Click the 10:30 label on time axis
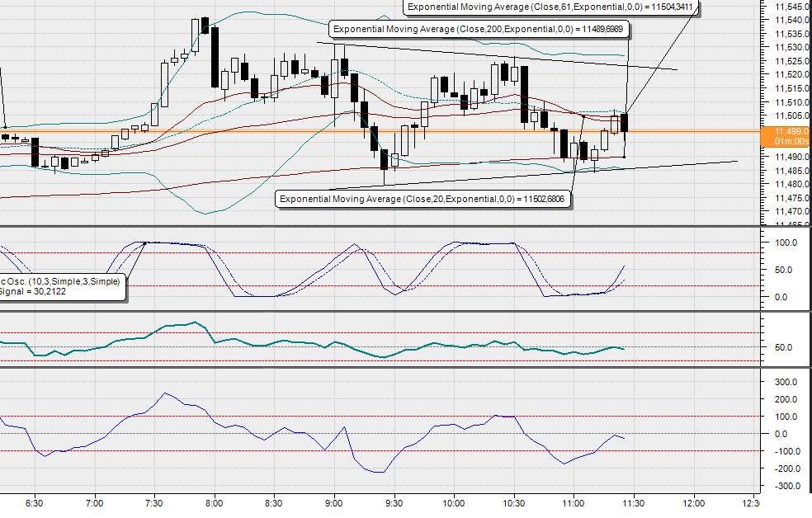 tap(516, 501)
